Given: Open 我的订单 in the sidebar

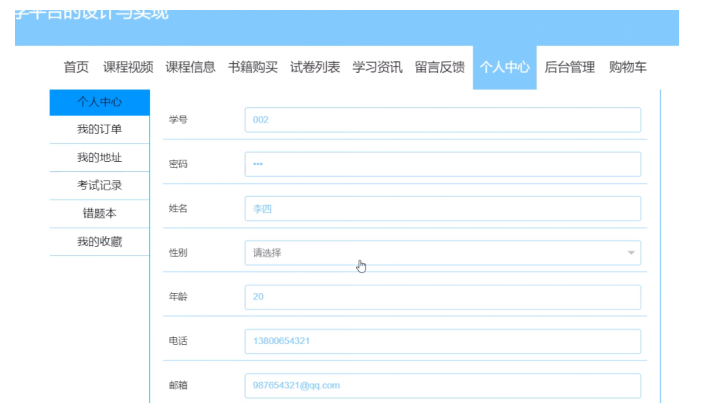Looking at the screenshot, I should (99, 129).
